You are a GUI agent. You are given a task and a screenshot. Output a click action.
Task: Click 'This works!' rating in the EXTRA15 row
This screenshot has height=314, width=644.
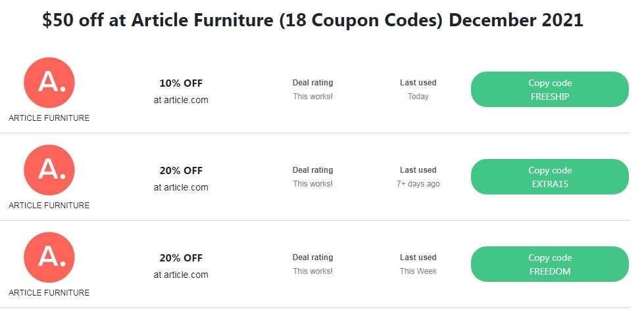(312, 184)
